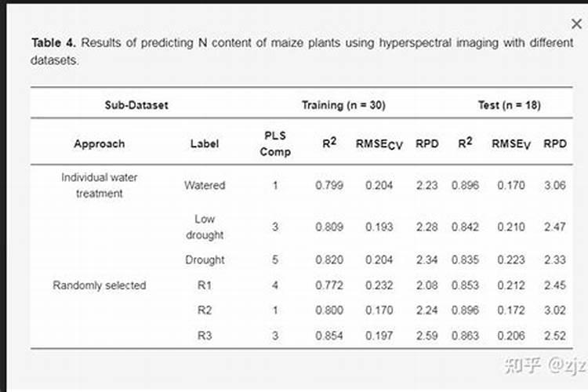
Task: Click the 3.06 test RPD value
Action: [x=554, y=186]
